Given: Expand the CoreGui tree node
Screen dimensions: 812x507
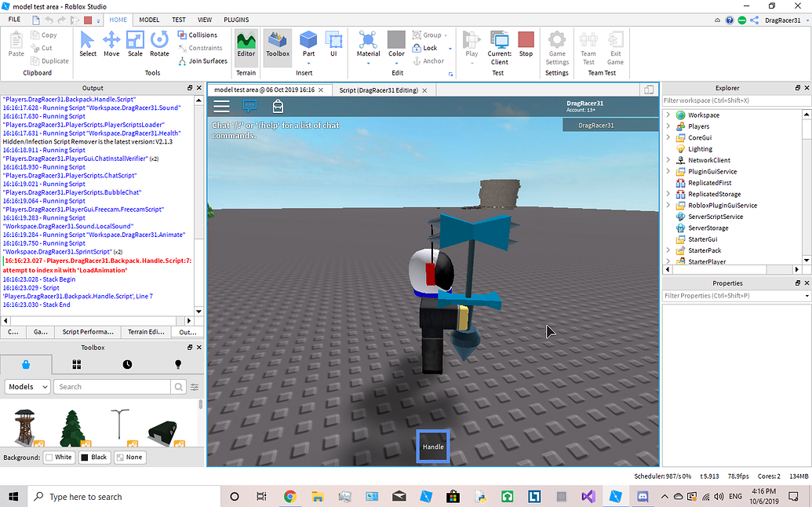Looking at the screenshot, I should 668,137.
